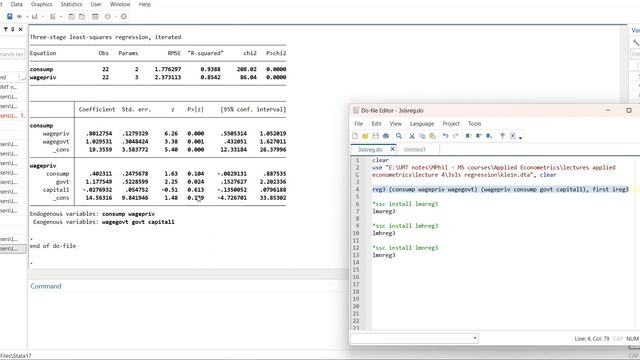Open Data menu in Stata menu bar
This screenshot has width=640, height=360.
[x=16, y=4]
